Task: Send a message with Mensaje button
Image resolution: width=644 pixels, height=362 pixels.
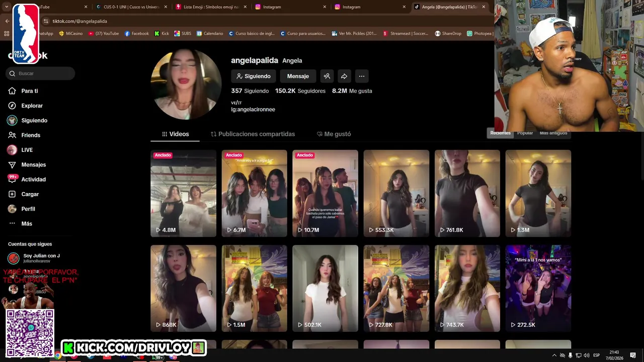Action: (298, 76)
